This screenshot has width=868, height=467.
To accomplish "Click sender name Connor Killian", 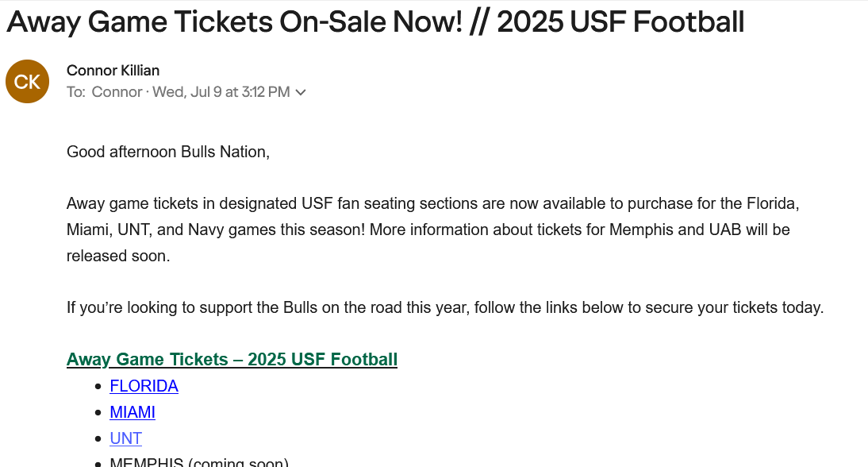I will pyautogui.click(x=113, y=71).
